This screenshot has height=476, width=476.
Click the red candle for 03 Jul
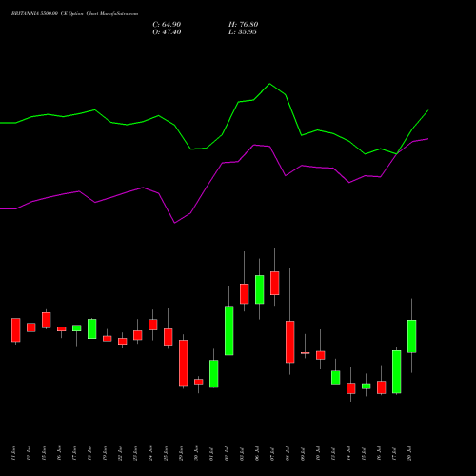pos(245,294)
